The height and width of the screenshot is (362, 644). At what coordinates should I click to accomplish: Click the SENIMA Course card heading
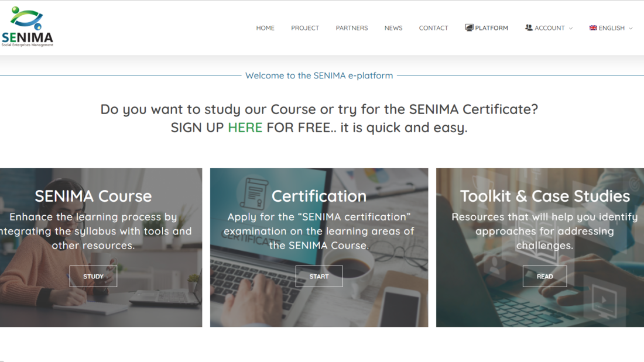(x=93, y=196)
